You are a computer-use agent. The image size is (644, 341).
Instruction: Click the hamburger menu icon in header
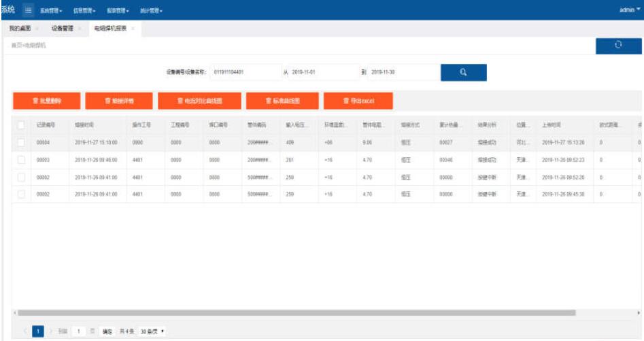point(29,10)
